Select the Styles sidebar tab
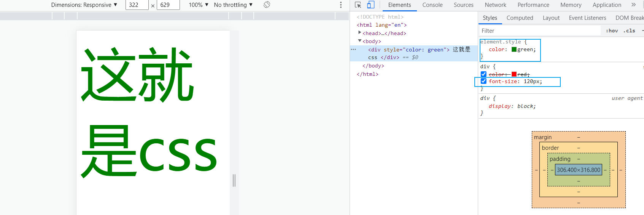Viewport: 644px width, 215px height. pyautogui.click(x=490, y=18)
